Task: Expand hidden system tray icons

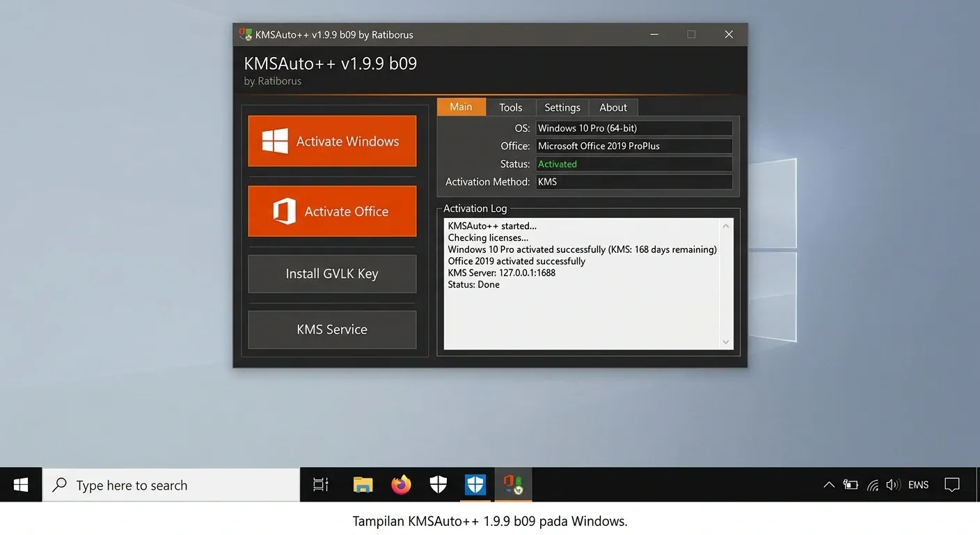Action: click(829, 485)
